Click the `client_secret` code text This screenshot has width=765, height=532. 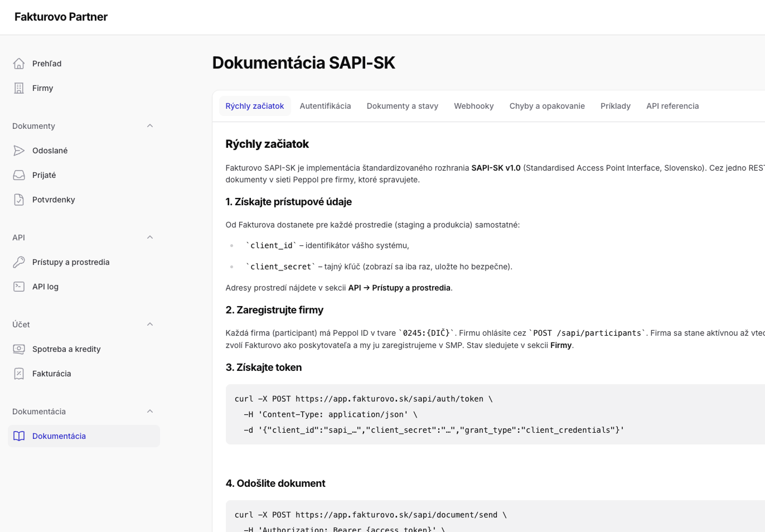click(x=281, y=267)
